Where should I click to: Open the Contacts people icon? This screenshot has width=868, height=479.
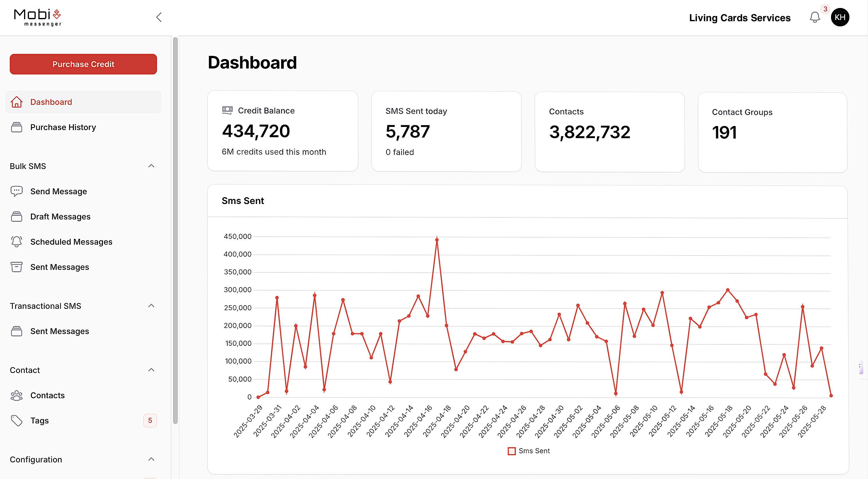tap(17, 395)
